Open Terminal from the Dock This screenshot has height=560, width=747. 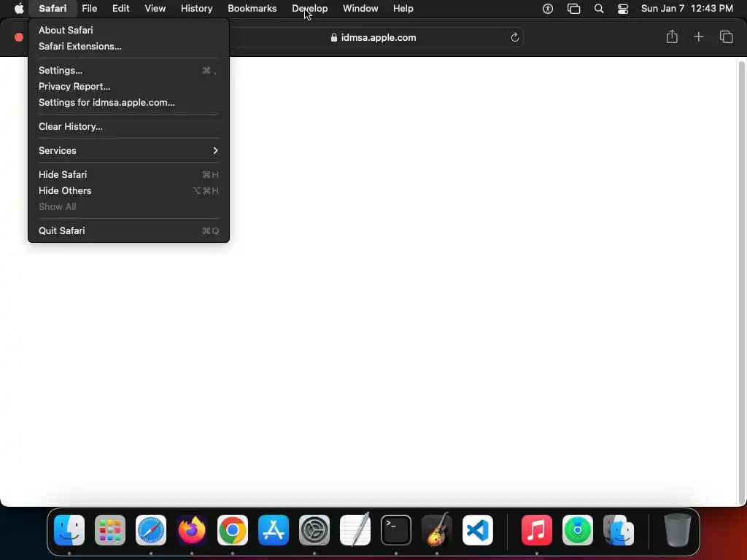point(396,530)
